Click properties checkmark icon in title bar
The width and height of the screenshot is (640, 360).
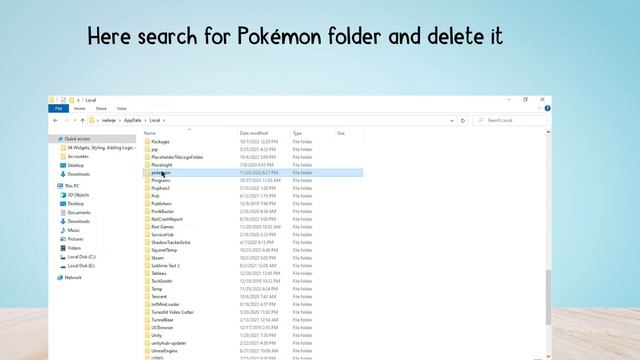[63, 100]
